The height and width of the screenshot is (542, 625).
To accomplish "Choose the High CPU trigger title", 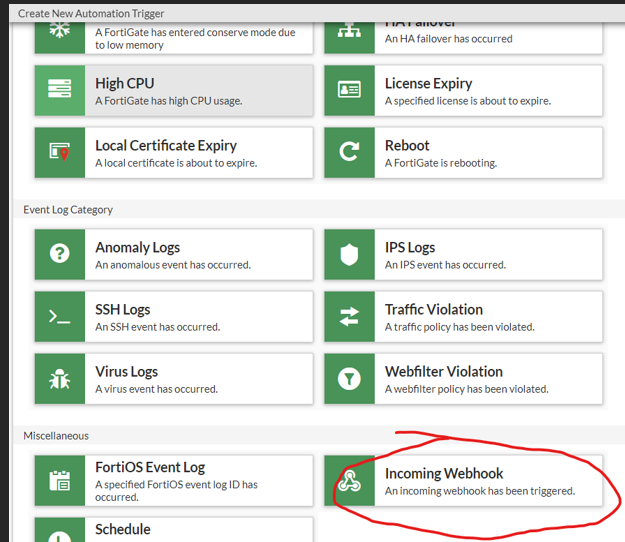I will tap(125, 83).
